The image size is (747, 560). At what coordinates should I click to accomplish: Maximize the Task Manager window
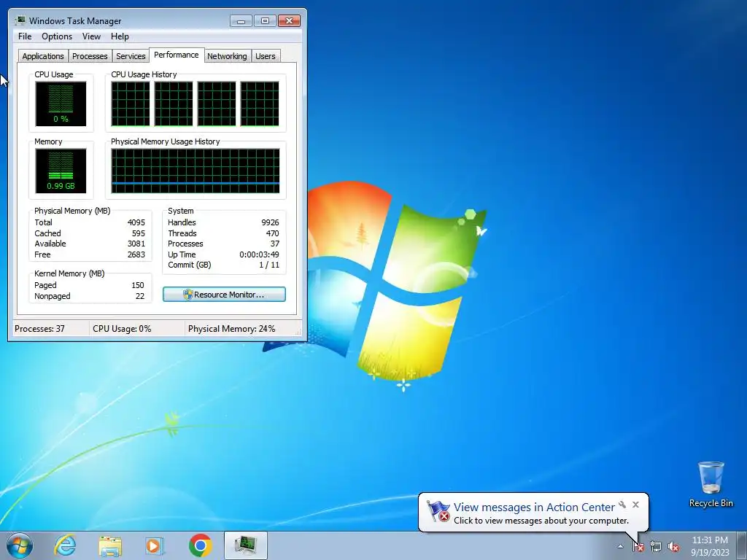[x=265, y=21]
